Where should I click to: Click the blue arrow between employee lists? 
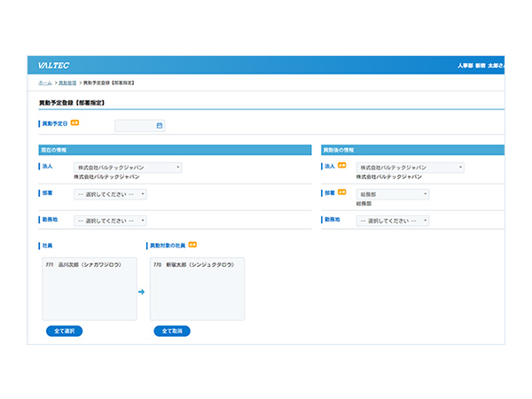[140, 290]
